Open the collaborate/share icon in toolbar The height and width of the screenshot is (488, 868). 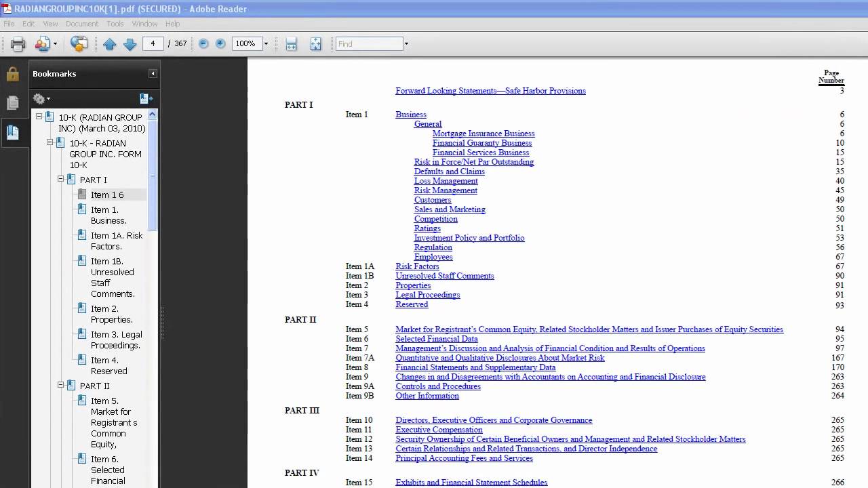42,44
